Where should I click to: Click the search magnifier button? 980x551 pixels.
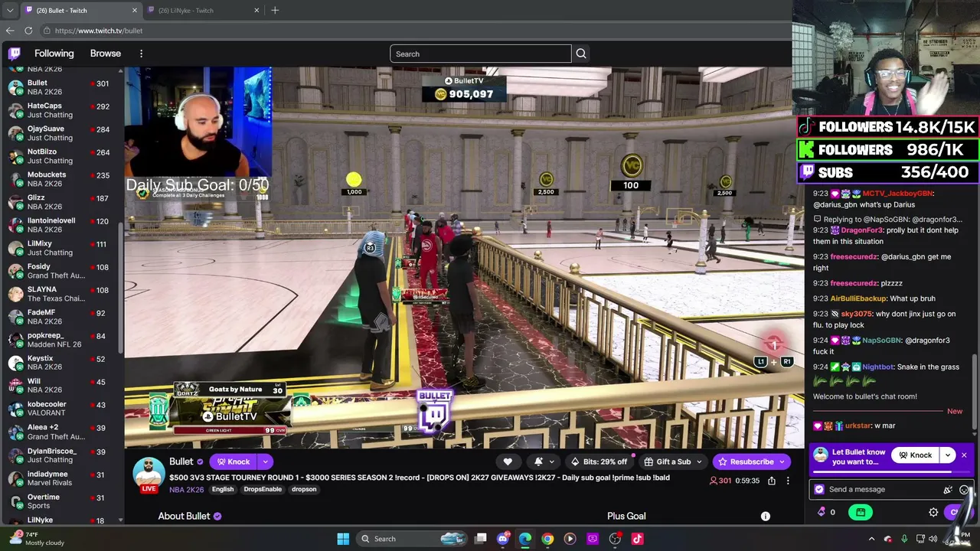point(581,54)
